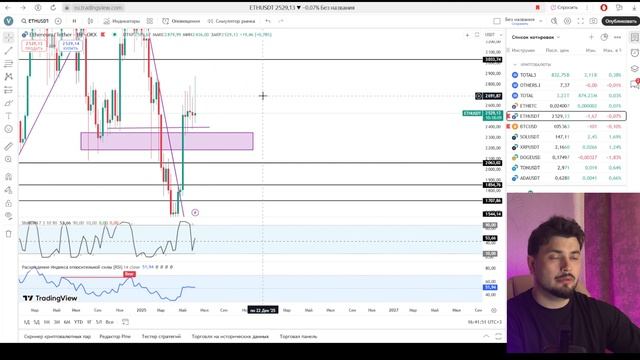Select DOGEUSD row in watchlist
The width and height of the screenshot is (640, 360).
[566, 157]
